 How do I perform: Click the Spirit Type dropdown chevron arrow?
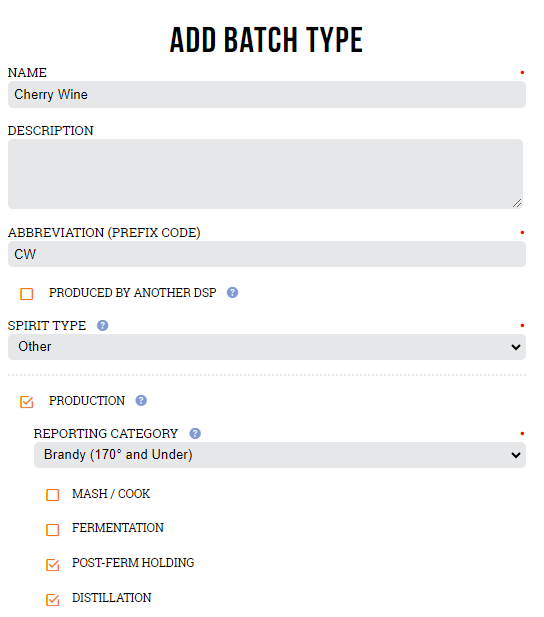(516, 347)
